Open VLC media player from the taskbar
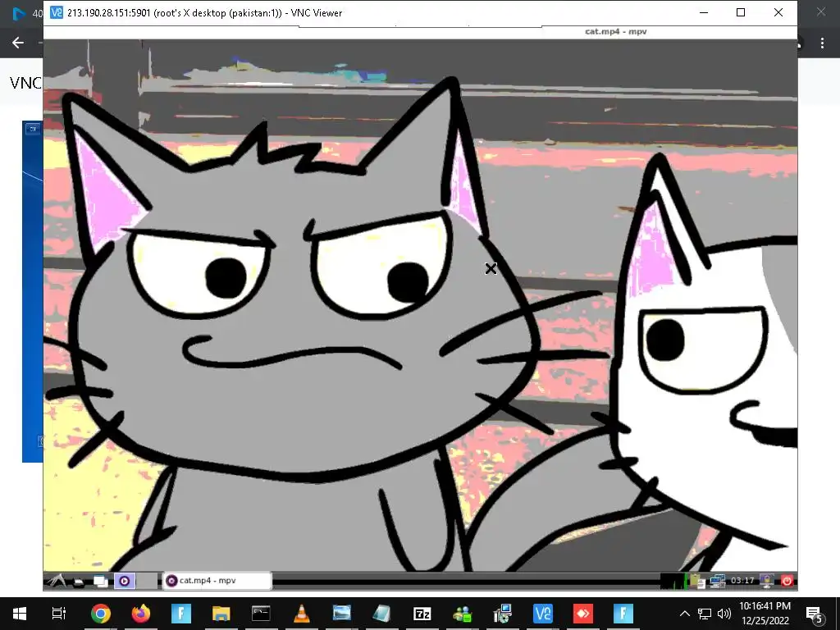840x630 pixels. tap(302, 614)
